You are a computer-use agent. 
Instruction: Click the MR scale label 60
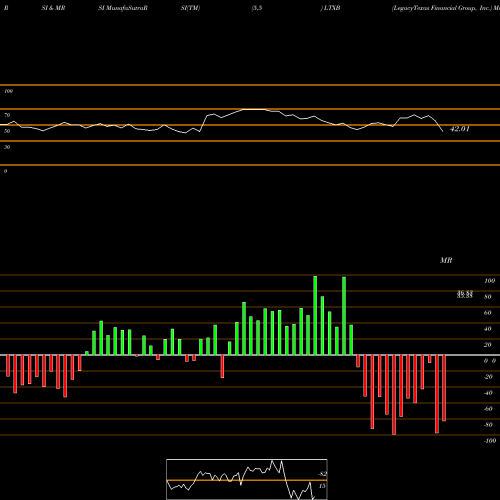488,313
